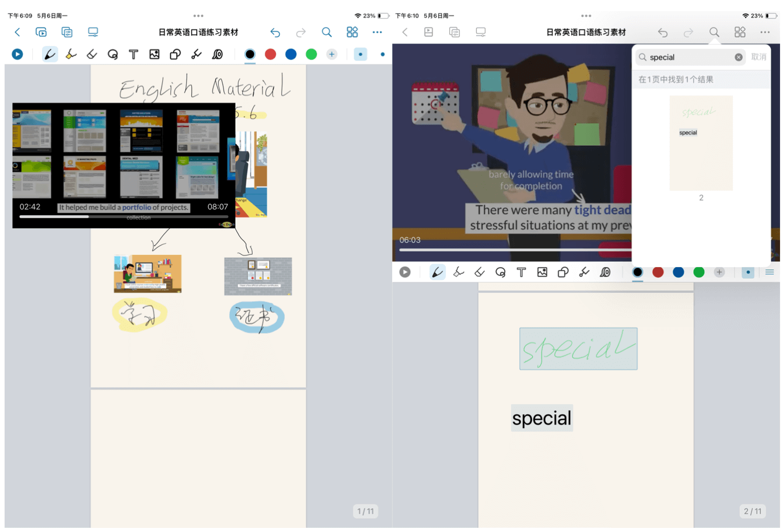The height and width of the screenshot is (532, 783).
Task: Open stacked pages settings icon, right screen
Action: click(455, 32)
